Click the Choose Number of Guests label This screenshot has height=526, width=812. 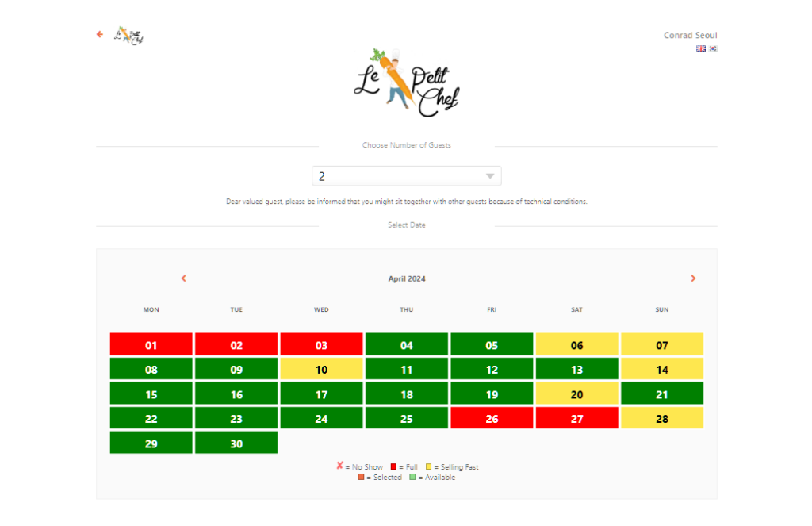407,145
